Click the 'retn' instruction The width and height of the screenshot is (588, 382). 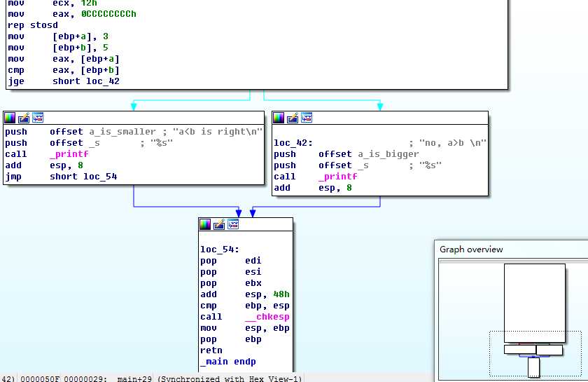coord(211,351)
